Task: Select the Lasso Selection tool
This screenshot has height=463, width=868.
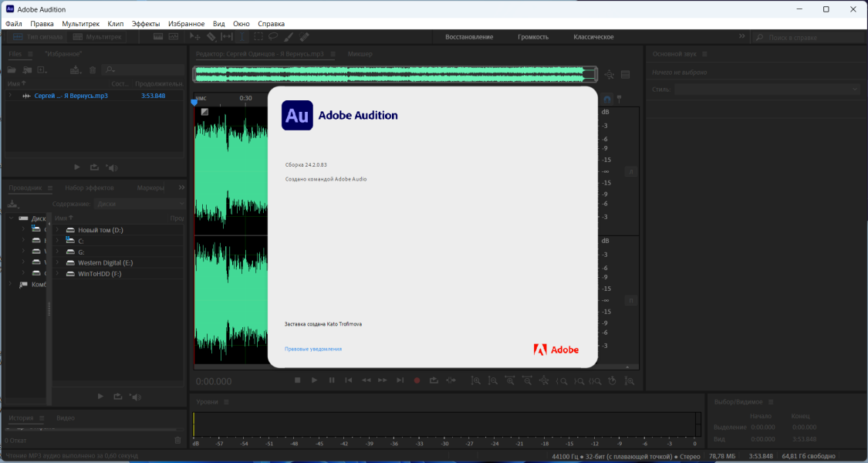Action: (273, 36)
